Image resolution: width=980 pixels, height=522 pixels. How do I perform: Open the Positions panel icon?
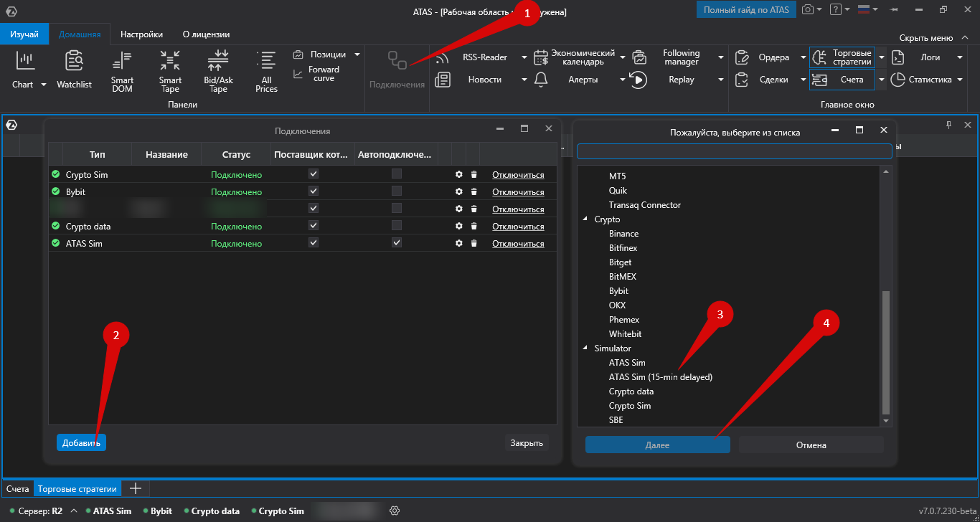(x=298, y=54)
